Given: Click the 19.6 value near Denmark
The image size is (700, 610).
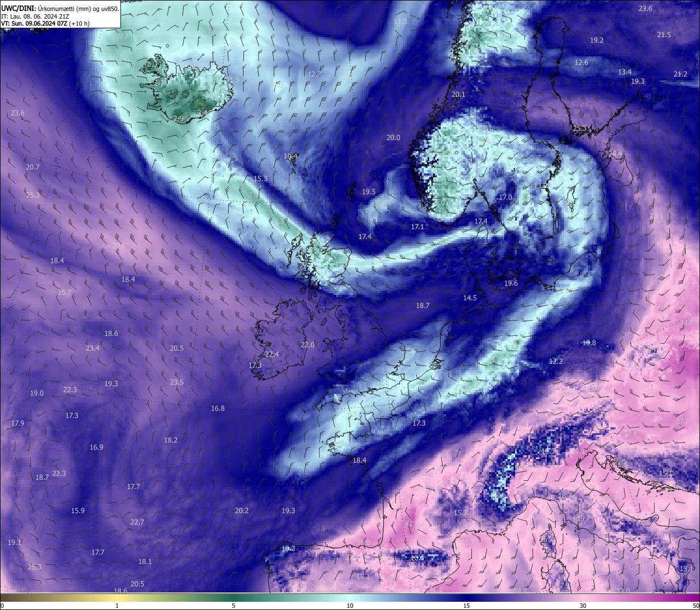Looking at the screenshot, I should tap(511, 283).
